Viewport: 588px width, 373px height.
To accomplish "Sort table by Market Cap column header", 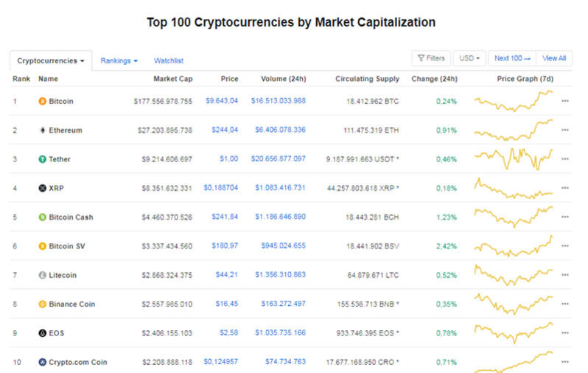I will [x=172, y=79].
